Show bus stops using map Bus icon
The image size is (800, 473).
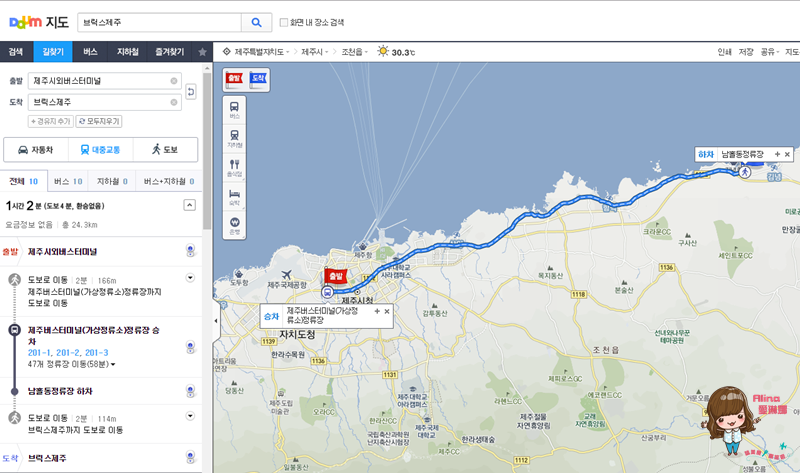pos(234,110)
